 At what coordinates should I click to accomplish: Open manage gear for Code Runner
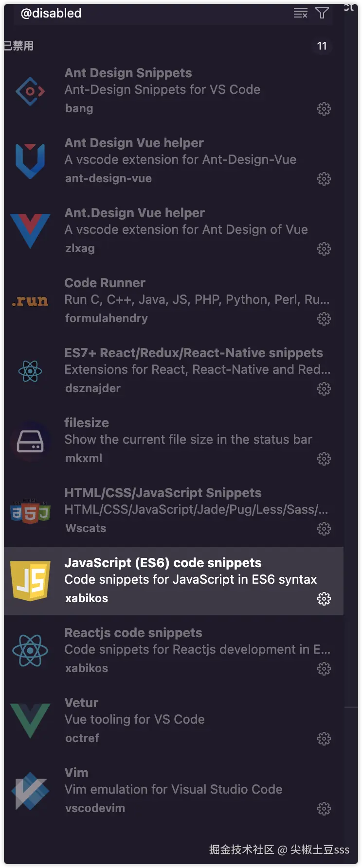324,319
